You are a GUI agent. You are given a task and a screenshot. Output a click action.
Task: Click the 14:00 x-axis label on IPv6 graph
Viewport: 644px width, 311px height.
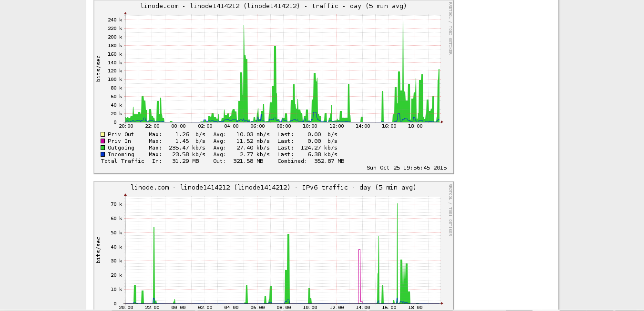(363, 308)
